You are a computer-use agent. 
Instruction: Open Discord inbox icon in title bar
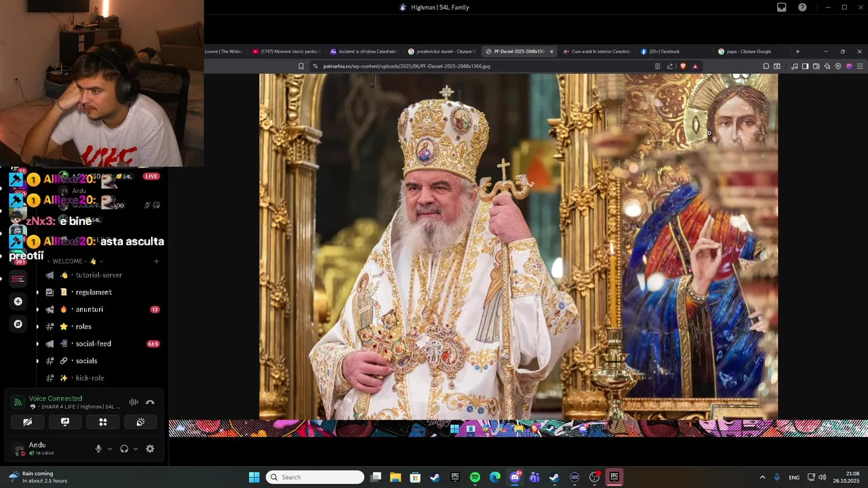[782, 7]
